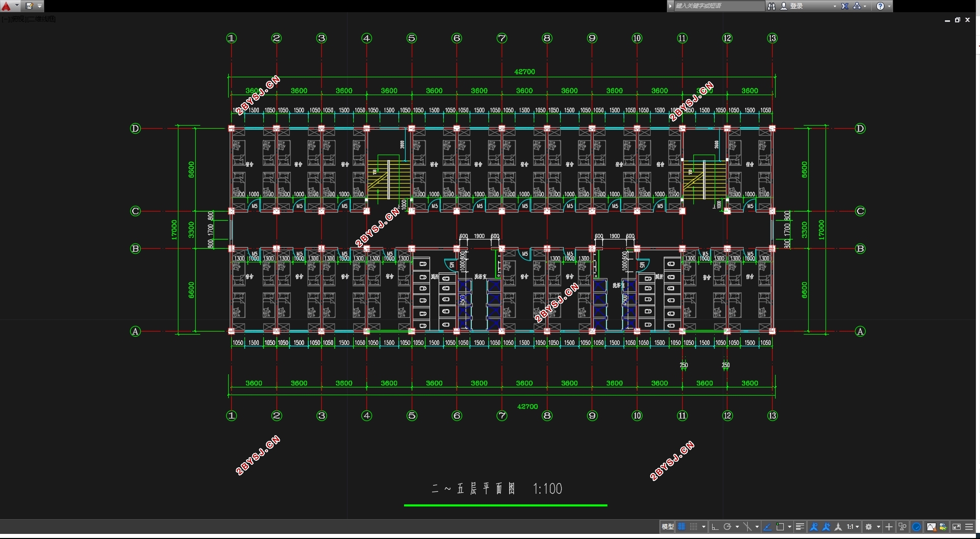Close the drawing window

(968, 20)
